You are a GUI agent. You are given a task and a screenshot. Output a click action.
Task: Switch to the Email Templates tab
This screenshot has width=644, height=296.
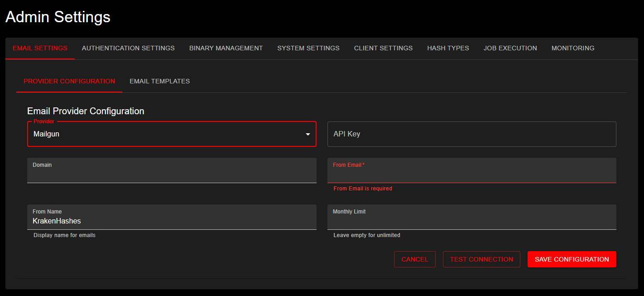(x=159, y=81)
